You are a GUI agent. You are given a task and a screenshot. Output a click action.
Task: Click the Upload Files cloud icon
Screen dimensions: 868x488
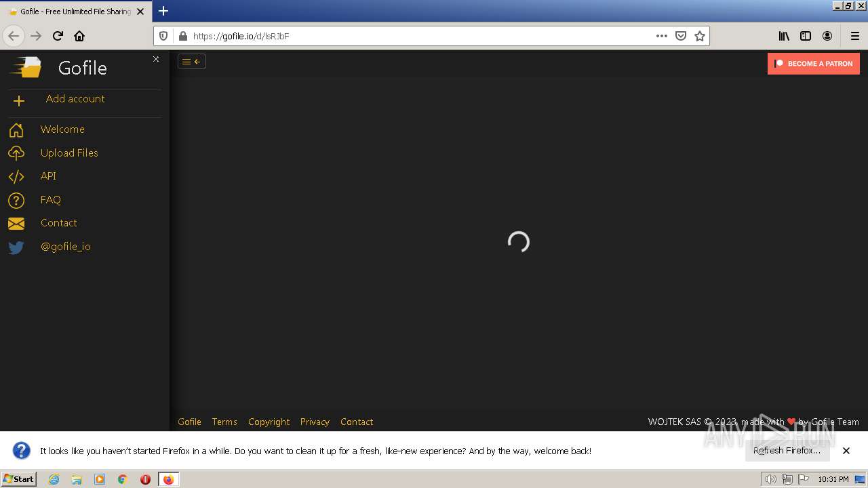[16, 153]
